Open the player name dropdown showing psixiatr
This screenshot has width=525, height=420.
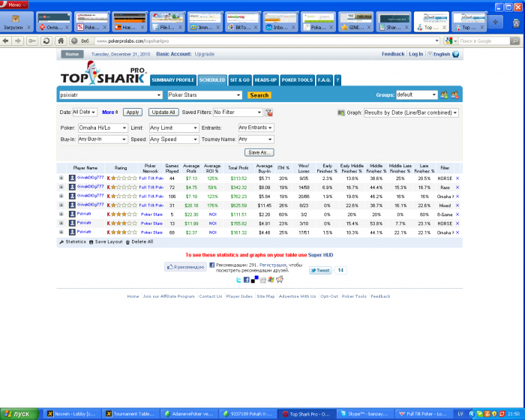tap(111, 95)
